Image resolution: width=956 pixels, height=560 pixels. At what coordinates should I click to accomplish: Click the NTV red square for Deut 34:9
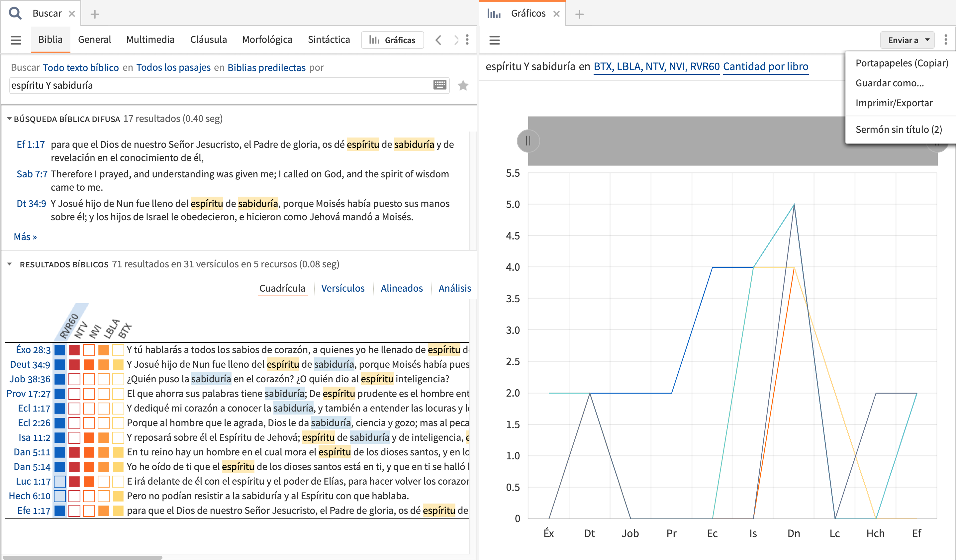coord(74,365)
